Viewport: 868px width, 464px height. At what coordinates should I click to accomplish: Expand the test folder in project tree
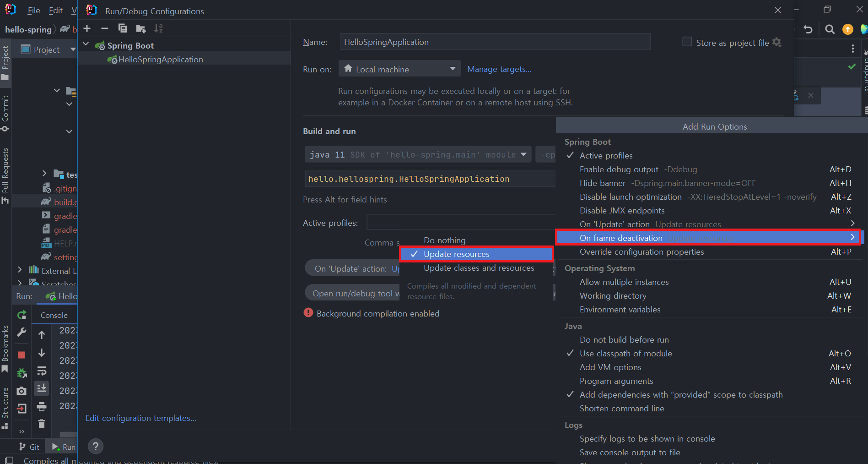(x=44, y=173)
